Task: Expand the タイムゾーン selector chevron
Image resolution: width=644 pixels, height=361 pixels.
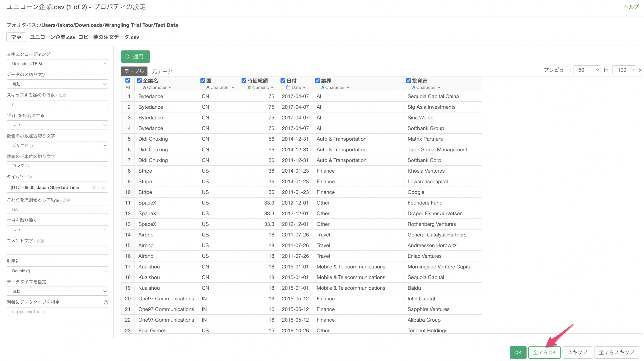Action: (x=103, y=188)
